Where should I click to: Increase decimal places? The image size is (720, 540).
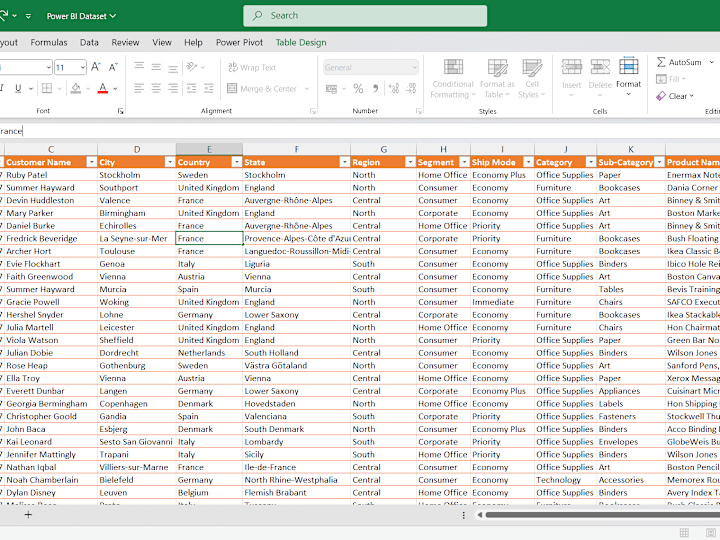point(394,89)
